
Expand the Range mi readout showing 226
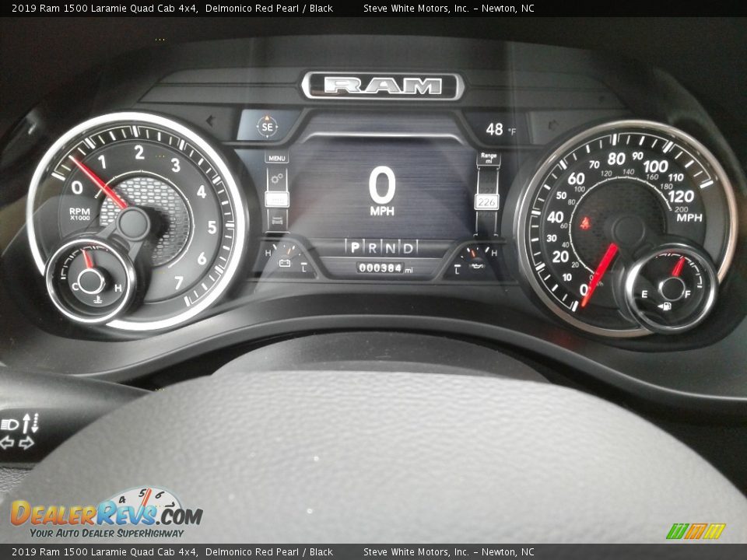click(488, 202)
